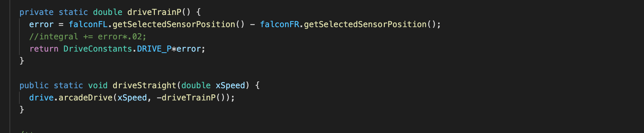644x133 pixels.
Task: Place cursor on the error variable assignment
Action: point(41,24)
